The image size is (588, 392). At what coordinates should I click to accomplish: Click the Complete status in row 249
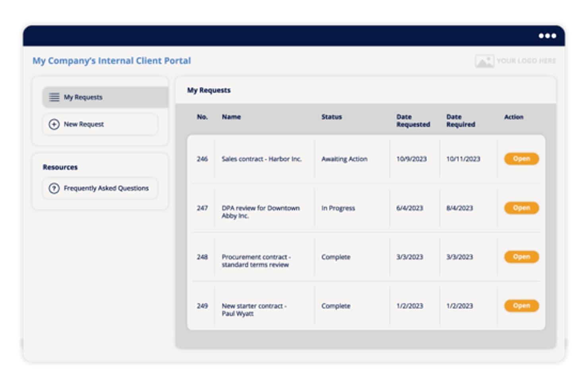pos(336,306)
